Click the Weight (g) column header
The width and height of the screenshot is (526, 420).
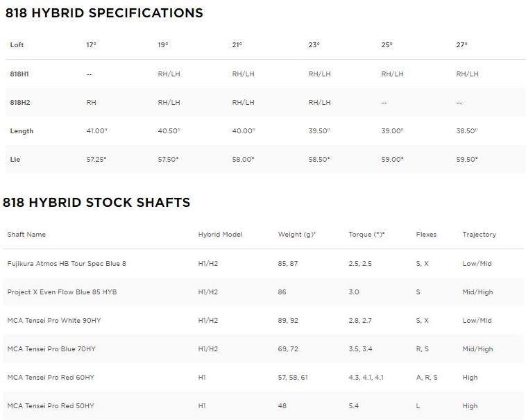[x=296, y=234]
